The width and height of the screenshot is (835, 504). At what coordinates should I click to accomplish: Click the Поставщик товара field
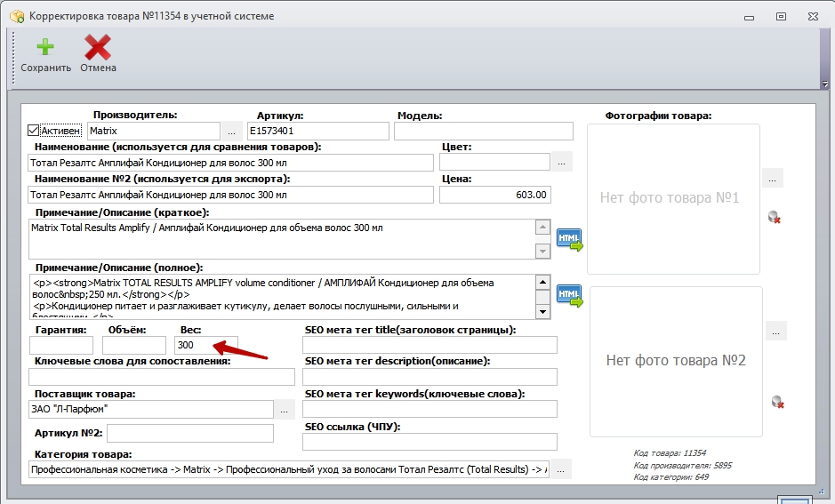(x=150, y=409)
